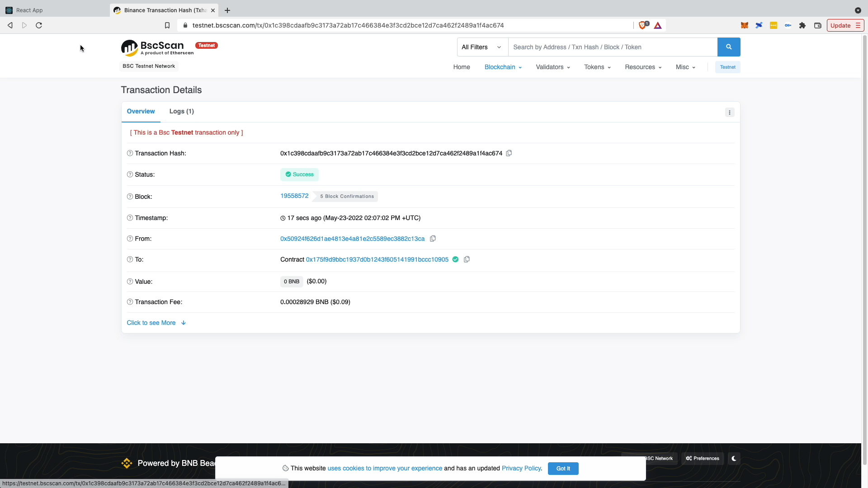Expand the Validators menu

[552, 67]
